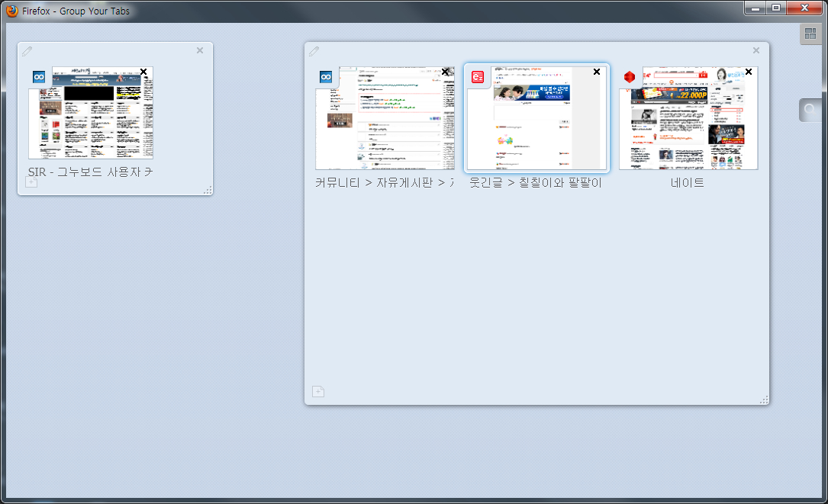The image size is (828, 504).
Task: Close the 네이트 tab thumbnail
Action: coord(749,72)
